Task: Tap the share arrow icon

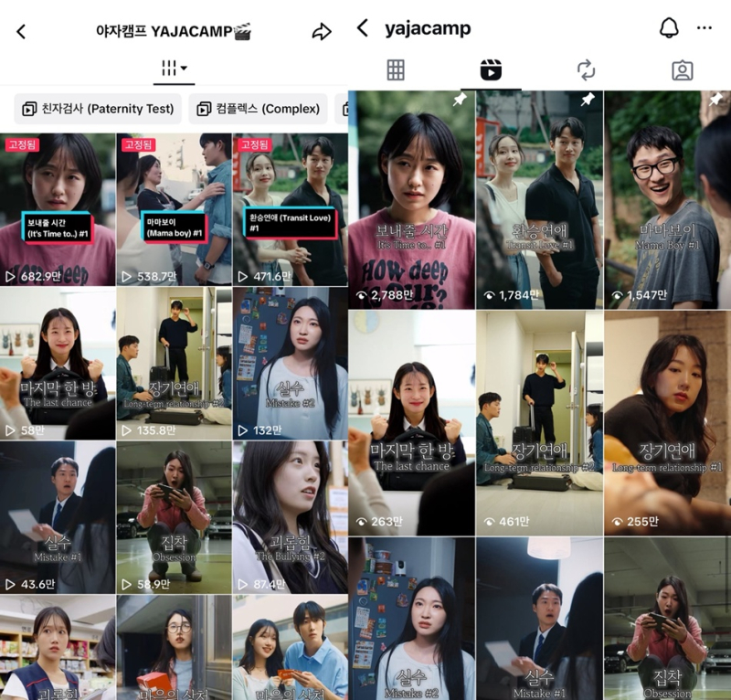Action: coord(322,32)
